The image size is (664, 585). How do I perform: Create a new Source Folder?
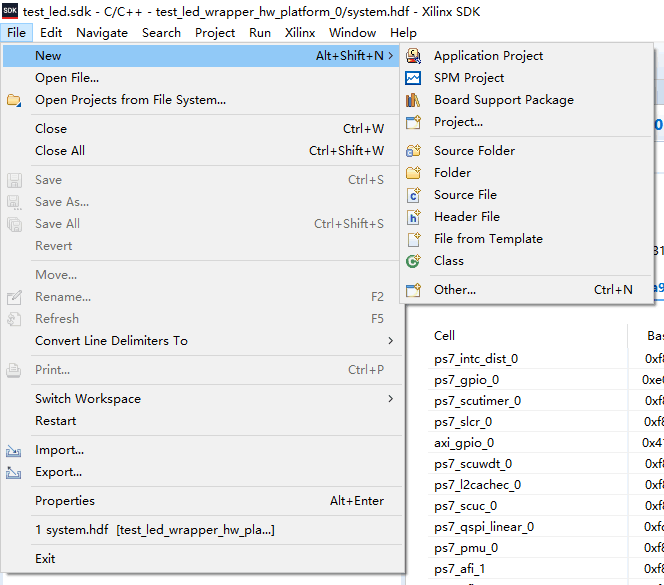(x=527, y=151)
